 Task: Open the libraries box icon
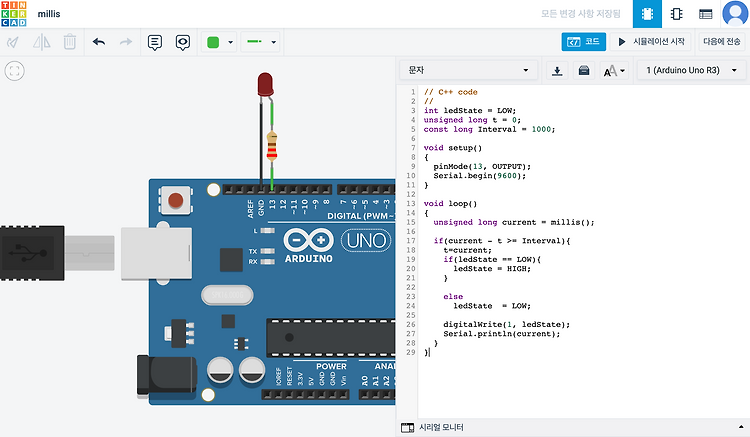tap(584, 71)
